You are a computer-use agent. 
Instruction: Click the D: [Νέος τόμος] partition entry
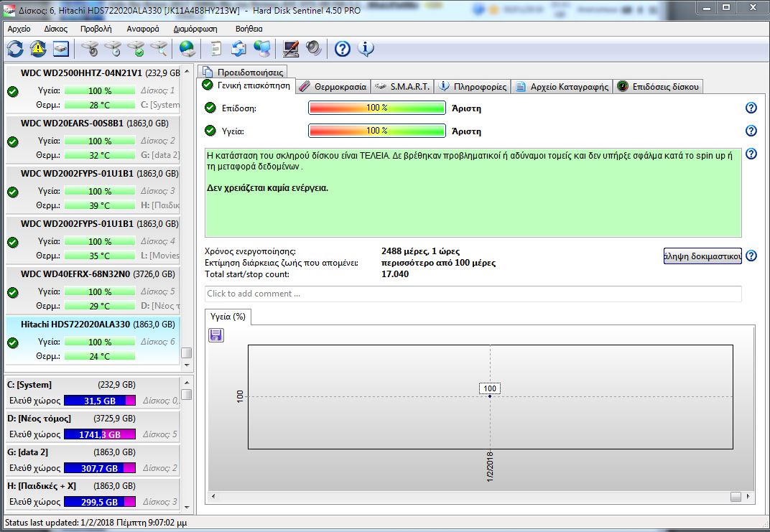pyautogui.click(x=93, y=426)
